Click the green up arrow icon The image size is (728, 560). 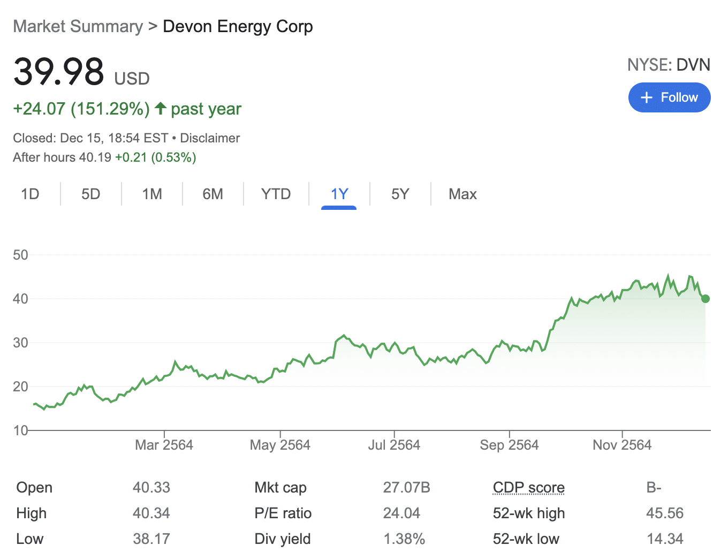[x=160, y=109]
